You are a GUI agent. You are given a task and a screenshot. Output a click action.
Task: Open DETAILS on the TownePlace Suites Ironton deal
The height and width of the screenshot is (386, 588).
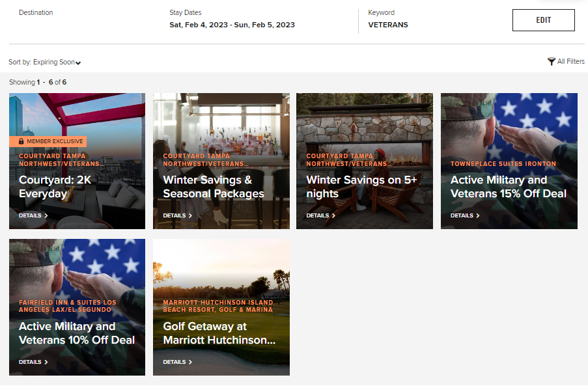pos(464,215)
